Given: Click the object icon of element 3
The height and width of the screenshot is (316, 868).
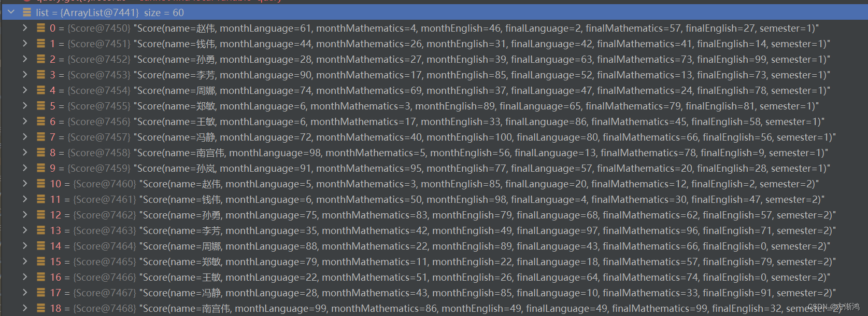Looking at the screenshot, I should [x=41, y=75].
